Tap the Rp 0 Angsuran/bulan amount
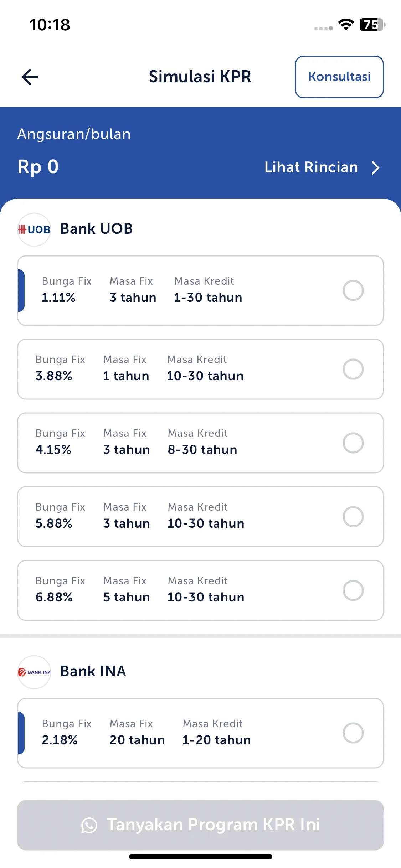 pos(38,167)
